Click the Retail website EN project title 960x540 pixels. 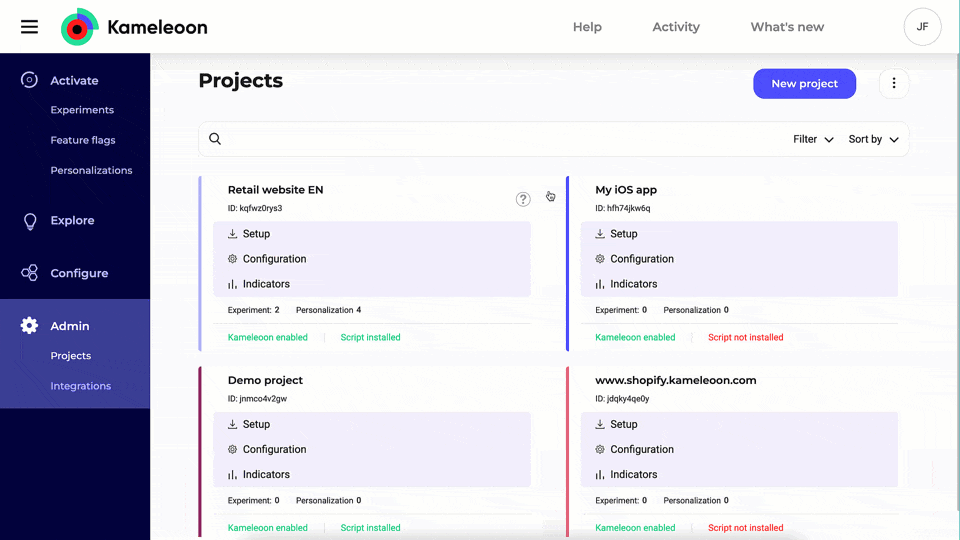click(x=276, y=190)
